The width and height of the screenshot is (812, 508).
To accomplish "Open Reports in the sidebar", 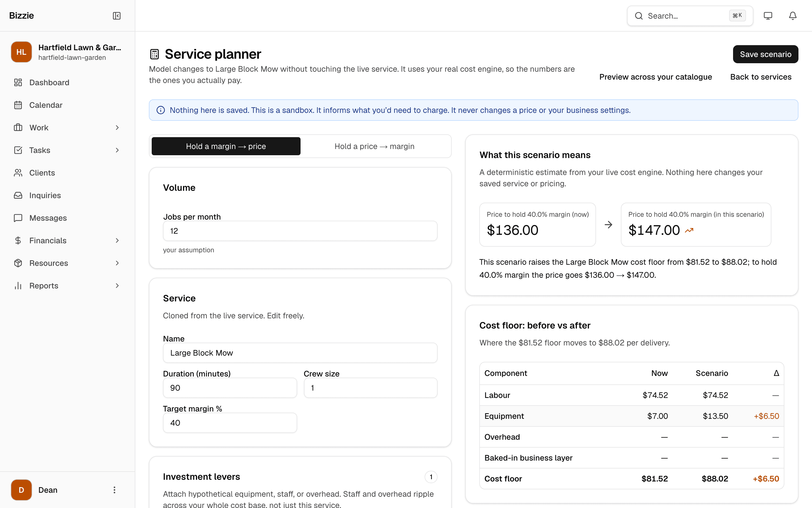I will coord(67,286).
